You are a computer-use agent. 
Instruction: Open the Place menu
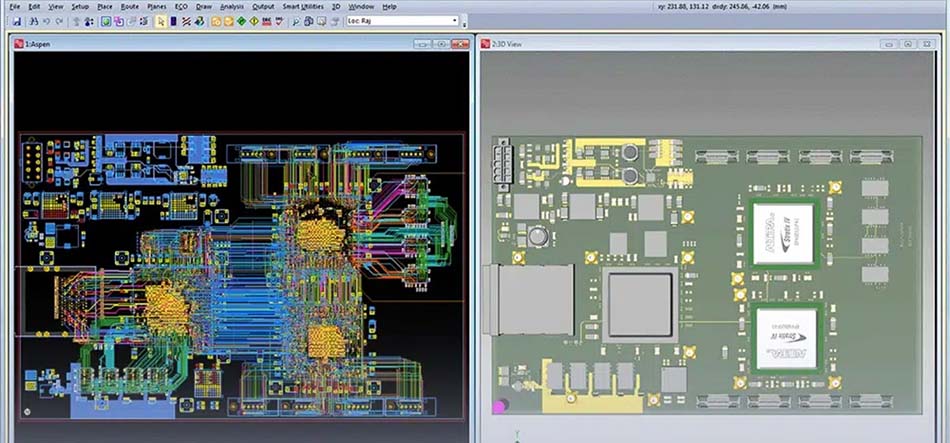105,7
